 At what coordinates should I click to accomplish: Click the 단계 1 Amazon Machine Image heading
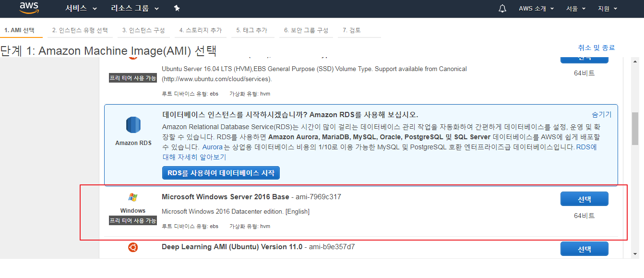[x=109, y=51]
